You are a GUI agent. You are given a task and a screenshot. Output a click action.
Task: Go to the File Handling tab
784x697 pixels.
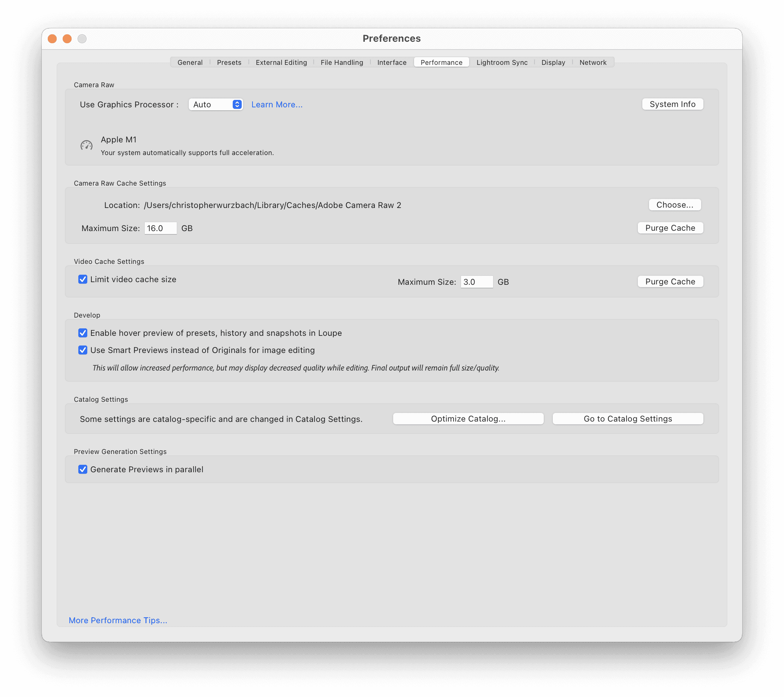[341, 63]
